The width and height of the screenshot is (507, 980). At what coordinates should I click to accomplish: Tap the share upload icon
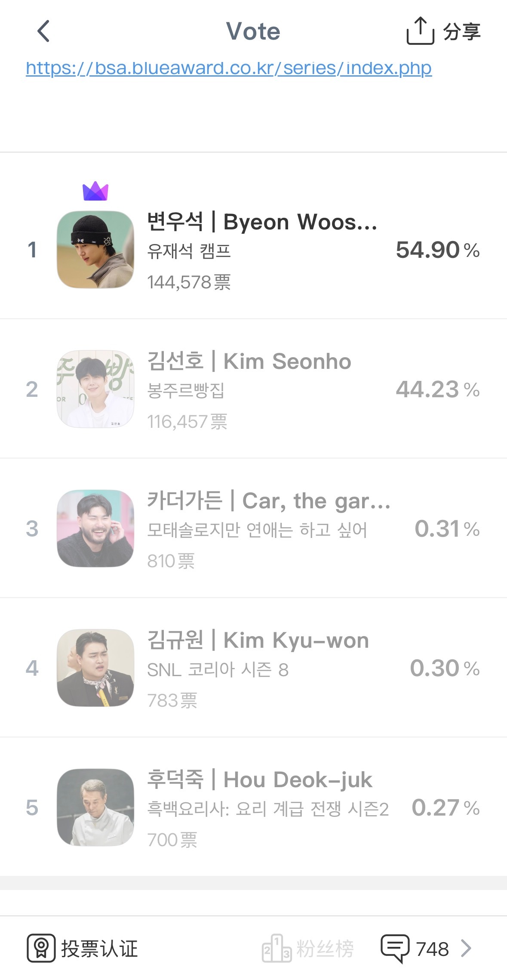(420, 31)
